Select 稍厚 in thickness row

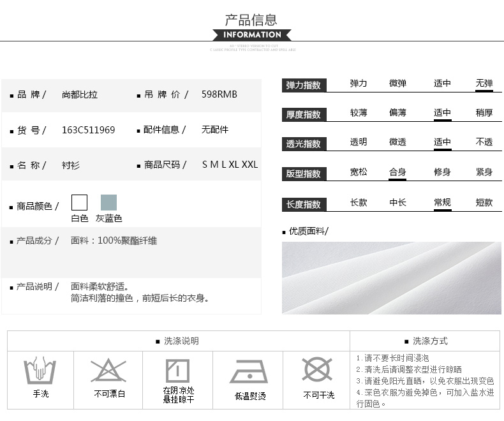tap(484, 113)
